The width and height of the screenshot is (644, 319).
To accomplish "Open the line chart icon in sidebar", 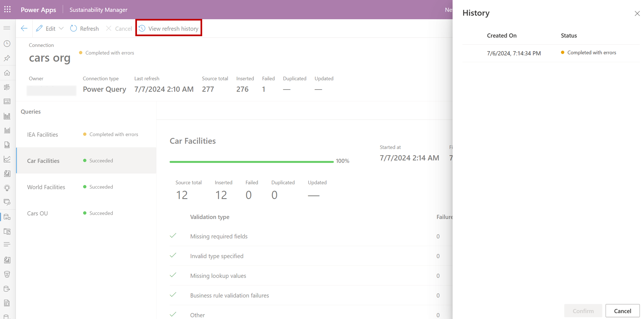I will tap(7, 159).
